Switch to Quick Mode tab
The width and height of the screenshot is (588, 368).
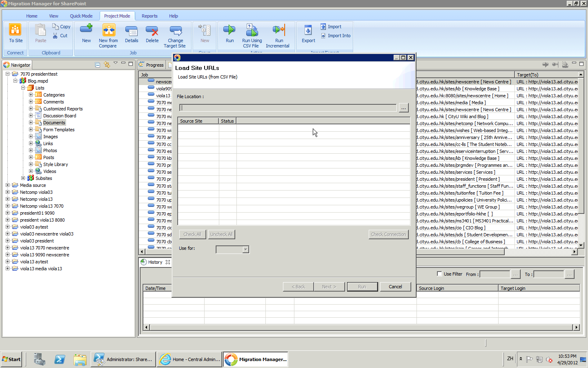coord(81,16)
